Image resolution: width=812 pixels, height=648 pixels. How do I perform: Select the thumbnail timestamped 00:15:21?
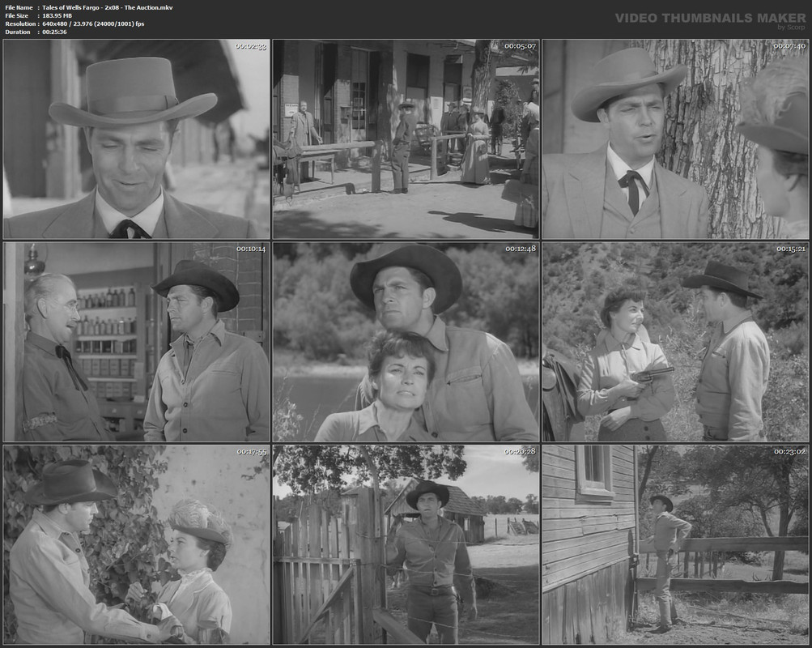675,342
